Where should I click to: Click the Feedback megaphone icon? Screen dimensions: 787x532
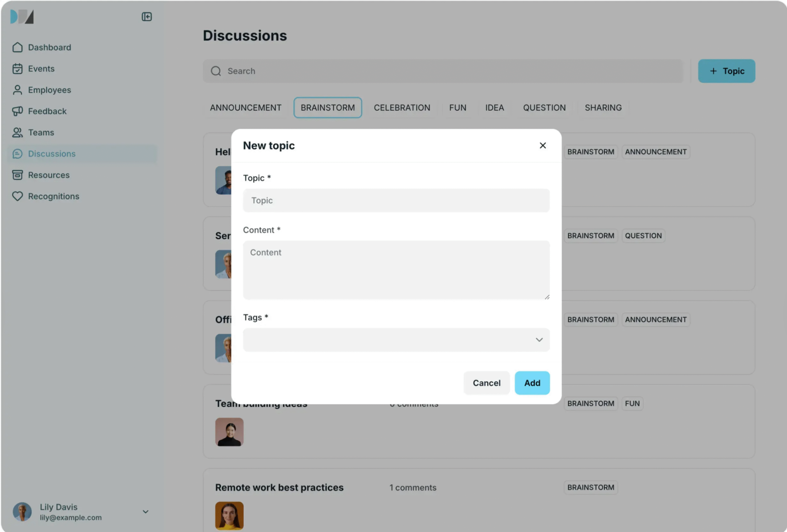coord(17,111)
